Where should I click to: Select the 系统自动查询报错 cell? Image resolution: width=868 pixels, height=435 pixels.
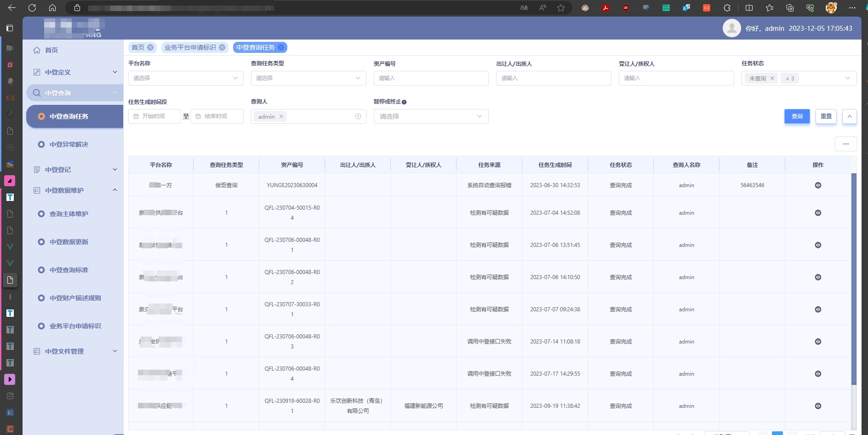[x=489, y=185]
